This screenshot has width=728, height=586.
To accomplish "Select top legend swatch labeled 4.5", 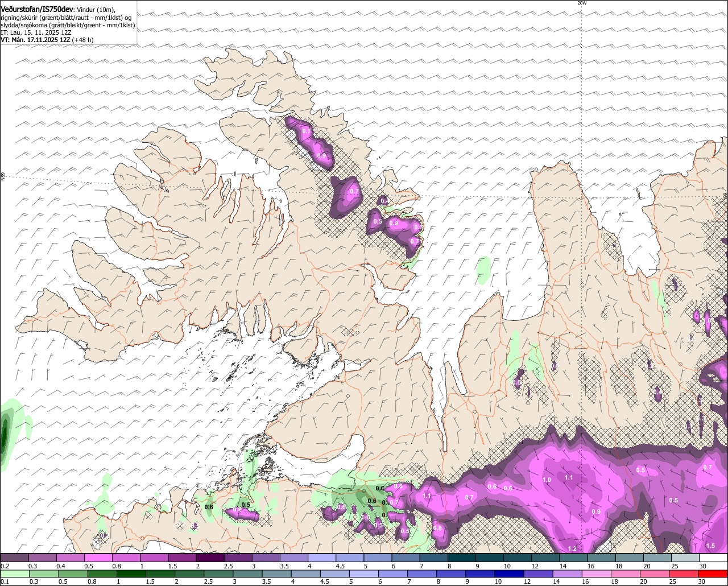I will 350,558.
